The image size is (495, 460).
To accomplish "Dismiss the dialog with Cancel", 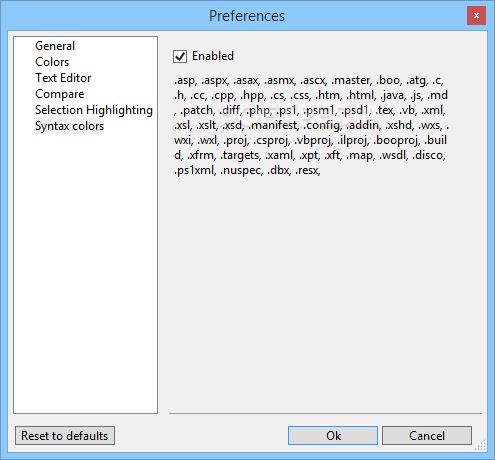I will 427,436.
